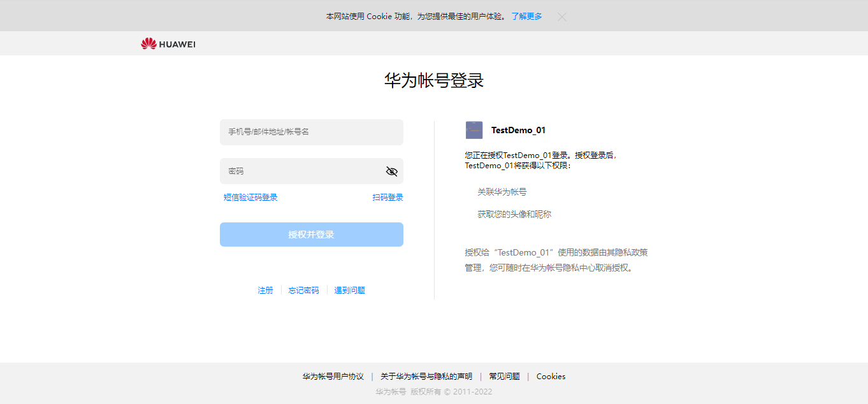Toggle password visibility eye icon
The image size is (868, 404).
(392, 171)
